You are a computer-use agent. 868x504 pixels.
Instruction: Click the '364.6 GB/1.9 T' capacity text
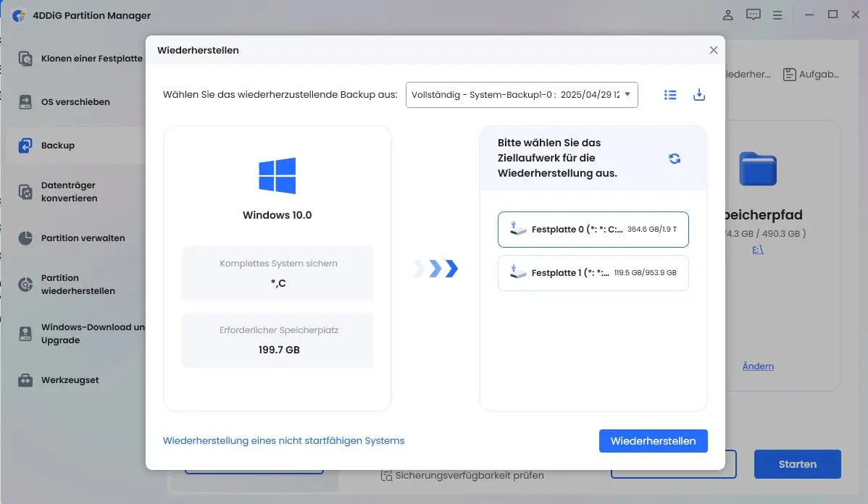(x=652, y=229)
